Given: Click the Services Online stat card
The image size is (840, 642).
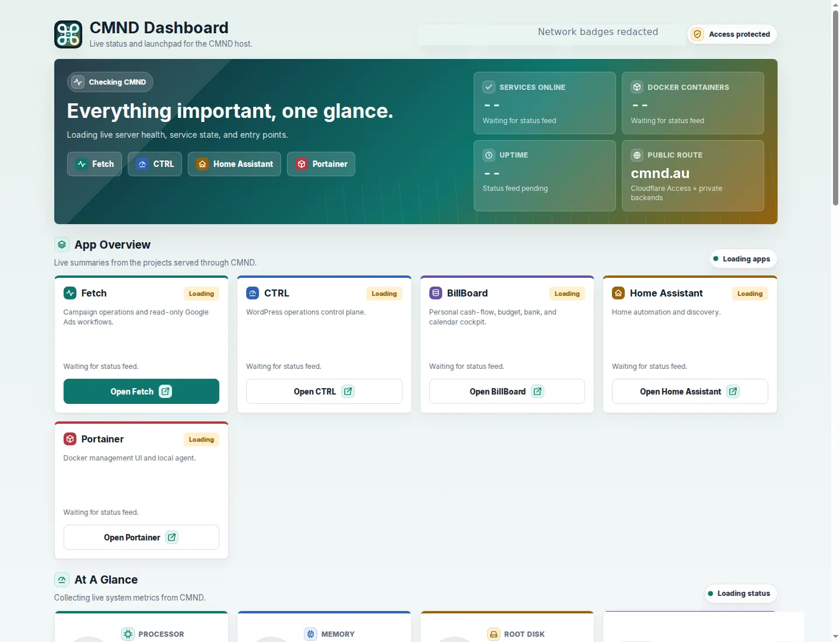Looking at the screenshot, I should click(x=545, y=103).
